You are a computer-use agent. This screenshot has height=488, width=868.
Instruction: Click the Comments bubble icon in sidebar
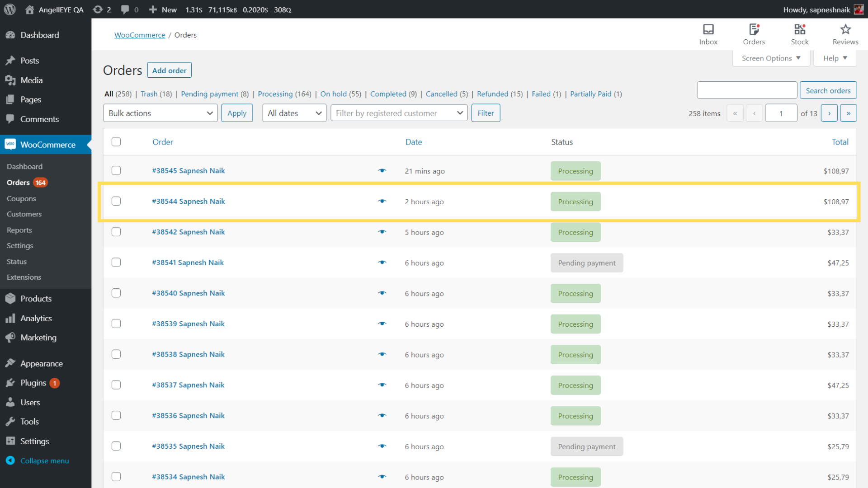click(10, 119)
